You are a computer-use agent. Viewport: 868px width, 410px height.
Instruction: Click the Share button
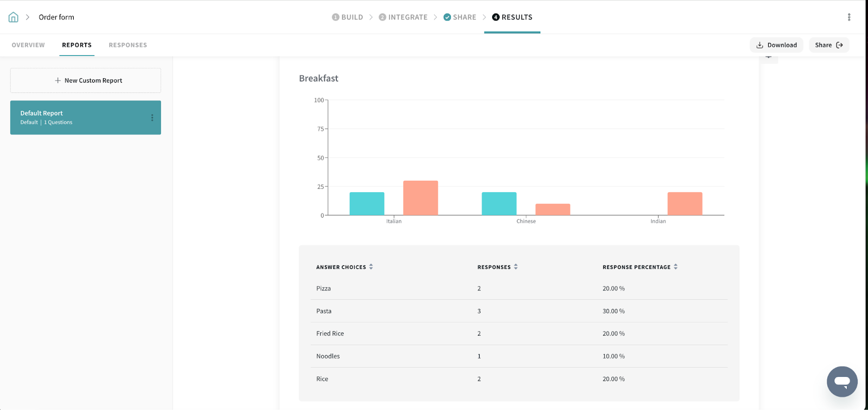828,45
